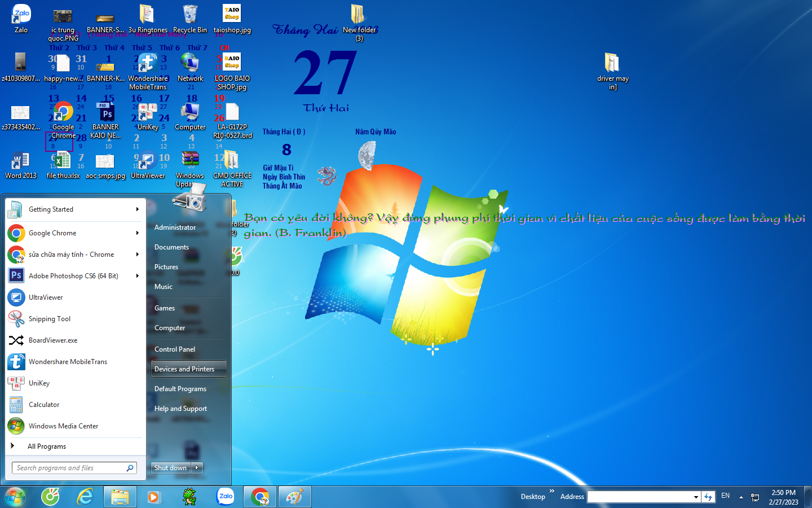Open Zalo from the taskbar
Image resolution: width=812 pixels, height=508 pixels.
coord(225,497)
